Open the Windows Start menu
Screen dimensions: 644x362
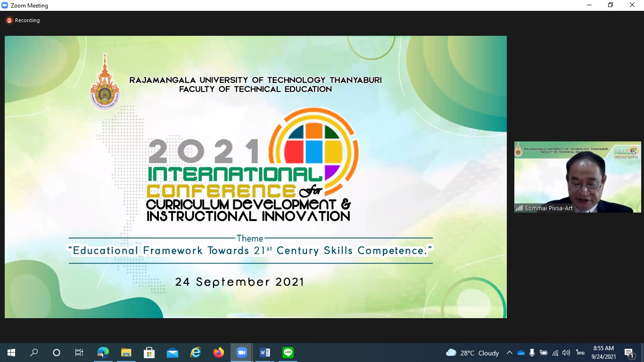[11, 353]
